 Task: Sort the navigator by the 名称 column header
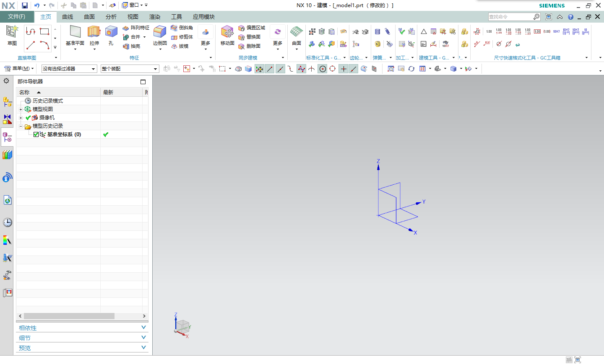(58, 92)
